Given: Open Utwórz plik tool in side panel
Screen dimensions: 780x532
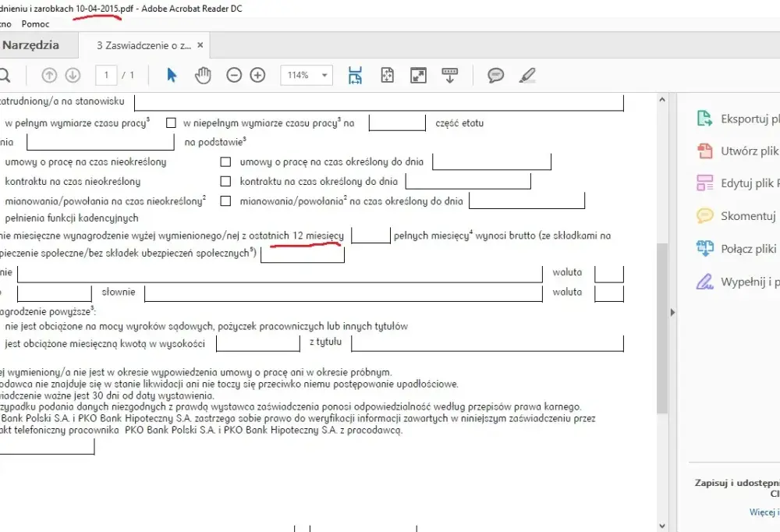Looking at the screenshot, I should click(x=738, y=151).
